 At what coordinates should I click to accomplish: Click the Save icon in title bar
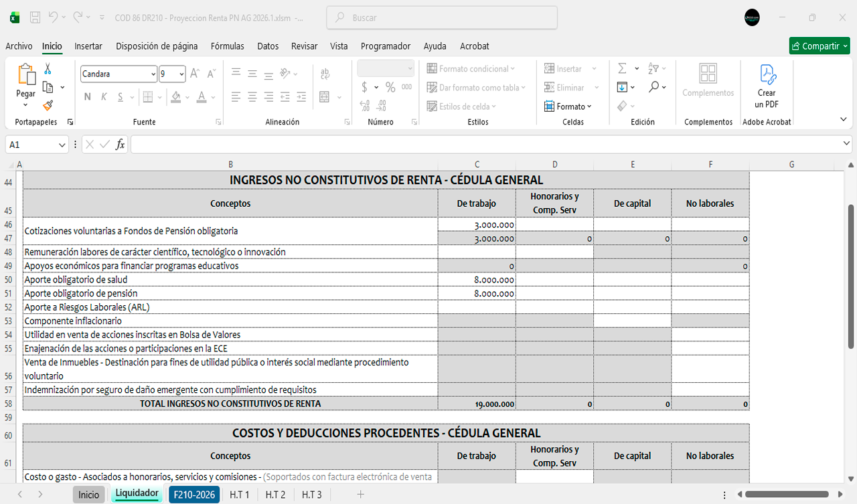35,18
